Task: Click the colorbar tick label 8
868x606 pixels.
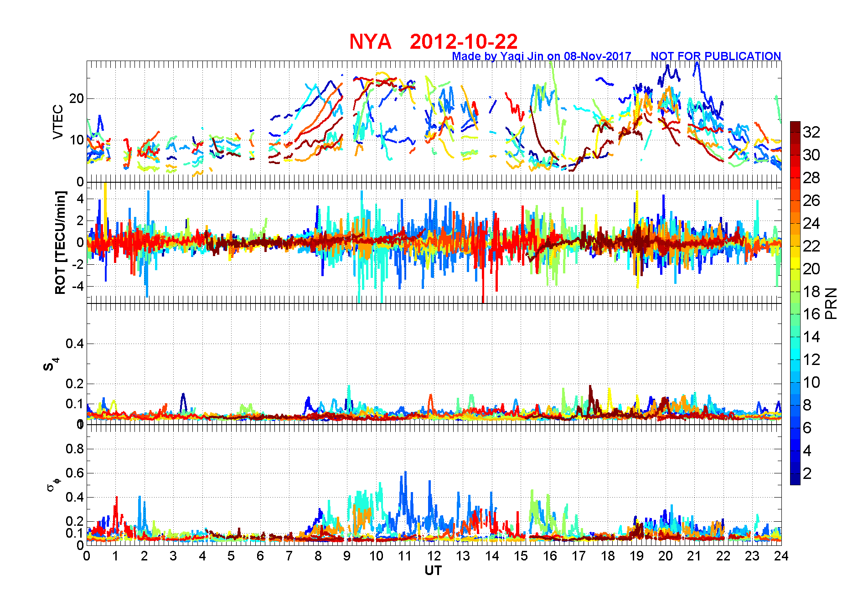Action: point(807,405)
